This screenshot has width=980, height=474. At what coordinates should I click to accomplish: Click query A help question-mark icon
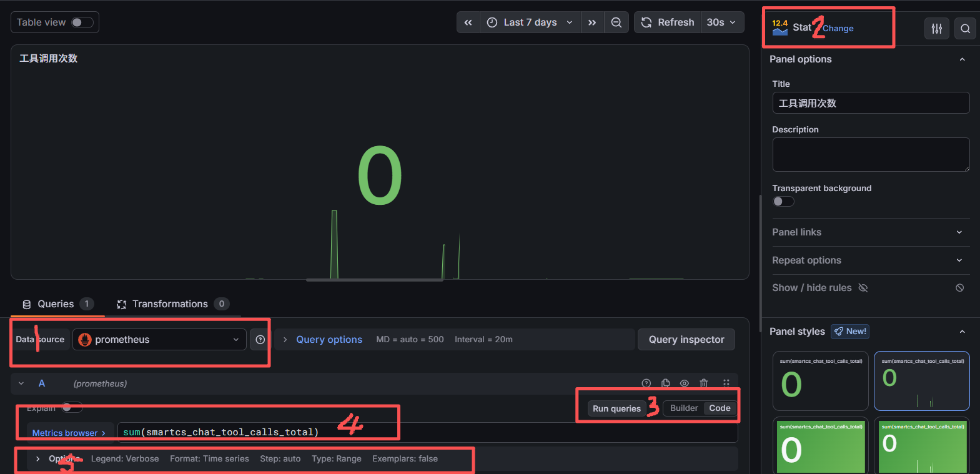(646, 383)
